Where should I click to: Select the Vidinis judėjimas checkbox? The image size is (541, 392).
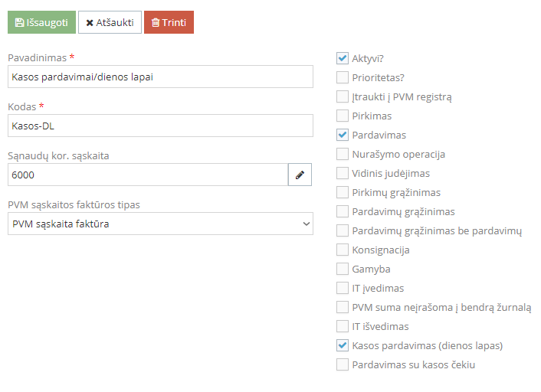click(x=343, y=173)
